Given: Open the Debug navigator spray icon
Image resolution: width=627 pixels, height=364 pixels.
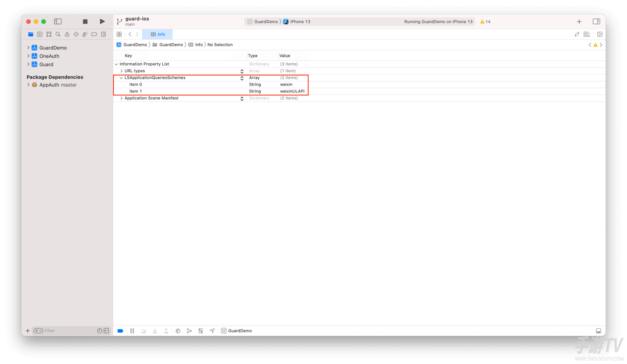Looking at the screenshot, I should point(85,34).
